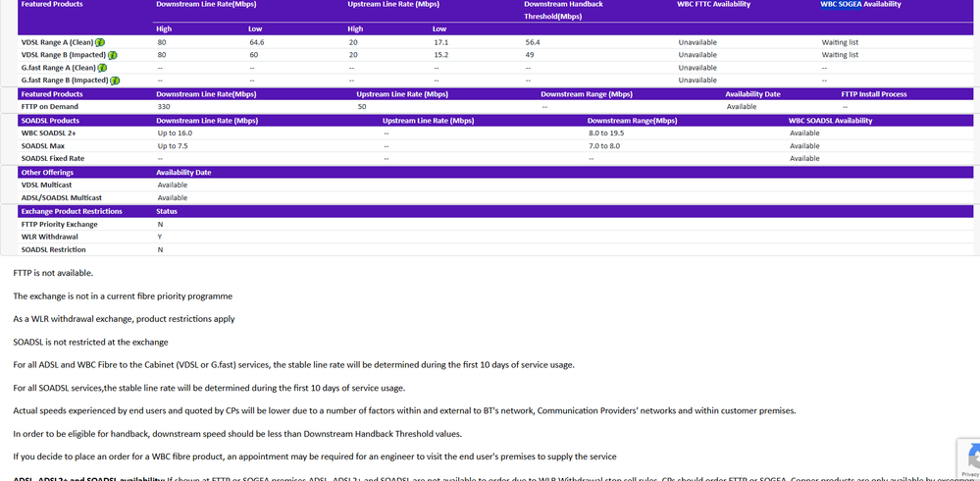Select the SOADSL Fixed Rate row label

tap(53, 158)
